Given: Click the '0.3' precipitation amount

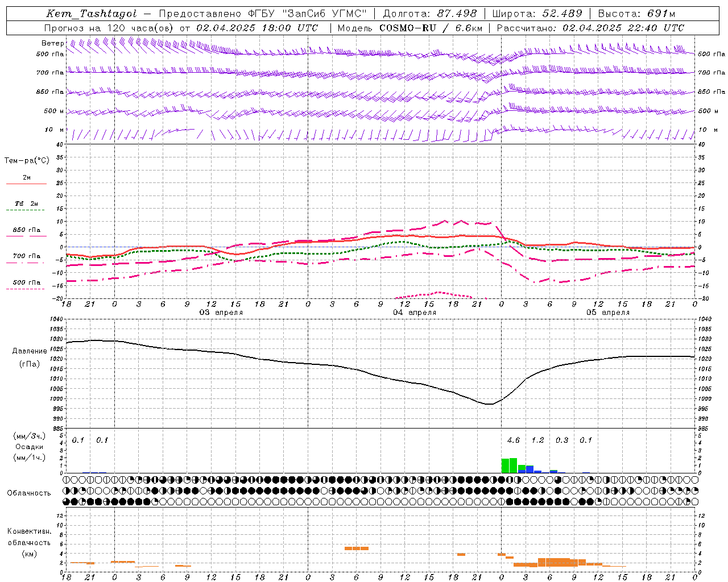Looking at the screenshot, I should (562, 440).
